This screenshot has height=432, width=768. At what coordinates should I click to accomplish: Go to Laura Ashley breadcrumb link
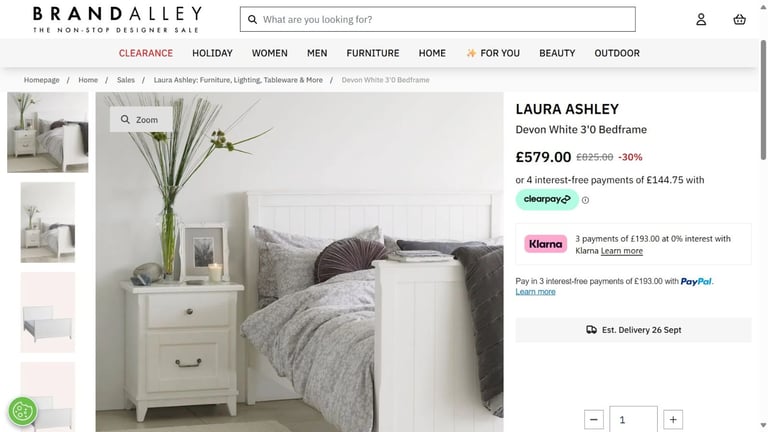(238, 80)
